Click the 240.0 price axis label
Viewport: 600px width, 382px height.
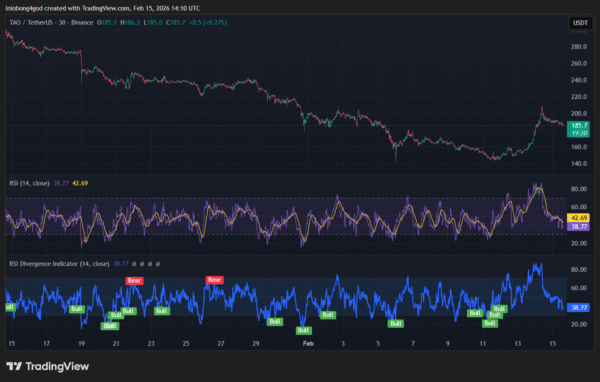point(579,80)
